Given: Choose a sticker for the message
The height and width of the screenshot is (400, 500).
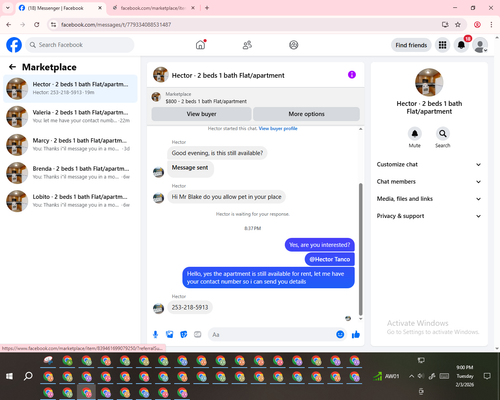Looking at the screenshot, I should [x=184, y=334].
